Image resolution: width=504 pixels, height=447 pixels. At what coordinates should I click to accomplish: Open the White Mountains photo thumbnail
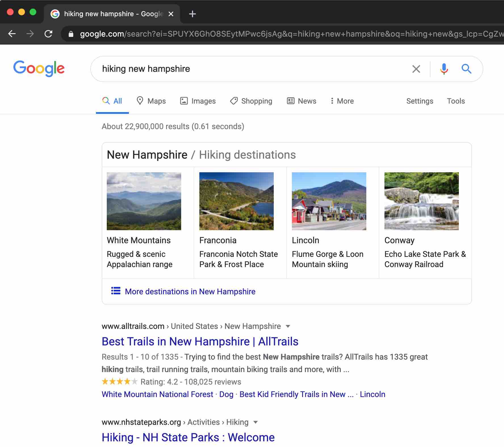click(x=144, y=201)
